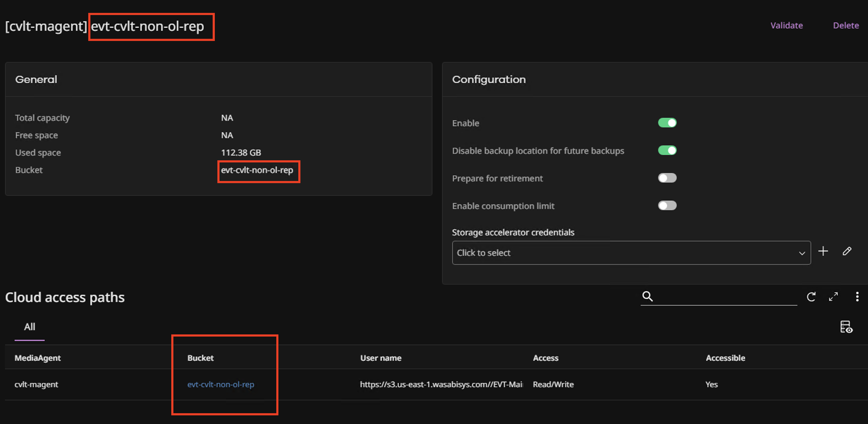The width and height of the screenshot is (868, 424).
Task: Open Storage accelerator credentials dropdown
Action: point(631,253)
